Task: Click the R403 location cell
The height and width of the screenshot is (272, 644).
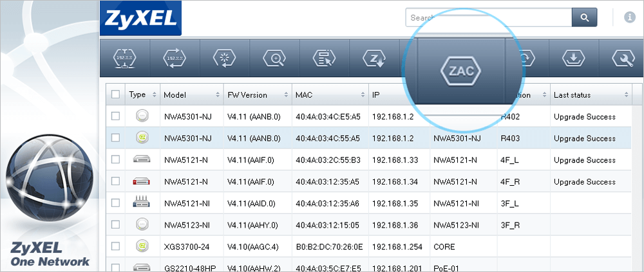Action: 510,139
